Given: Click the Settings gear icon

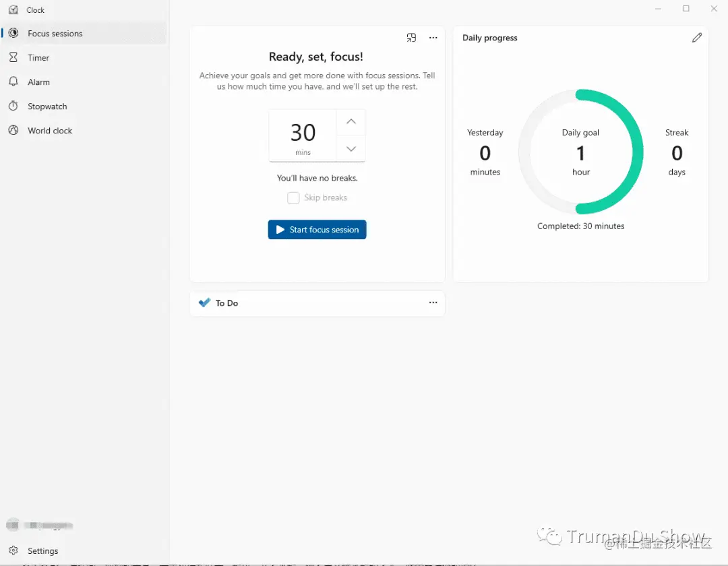Looking at the screenshot, I should click(x=13, y=551).
